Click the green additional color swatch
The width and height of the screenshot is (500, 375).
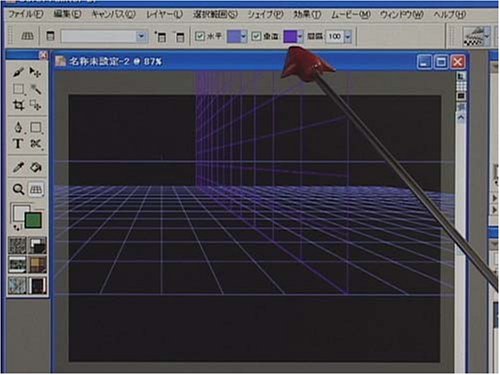(x=33, y=220)
